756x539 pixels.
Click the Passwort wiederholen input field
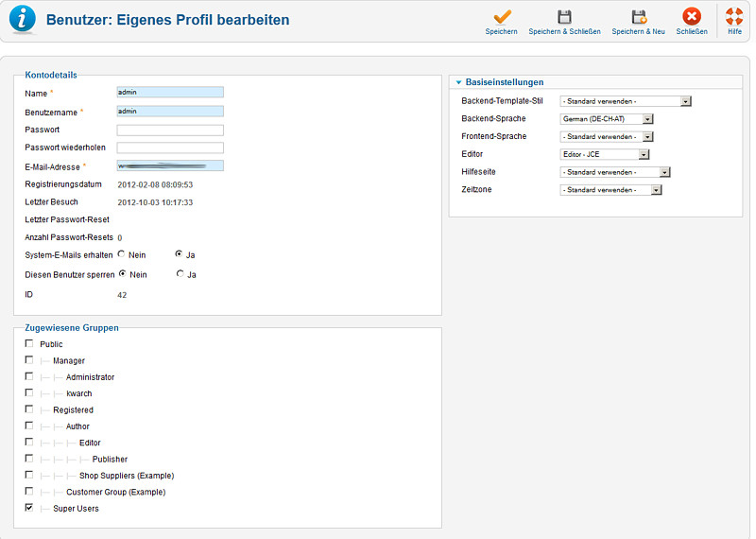[170, 148]
